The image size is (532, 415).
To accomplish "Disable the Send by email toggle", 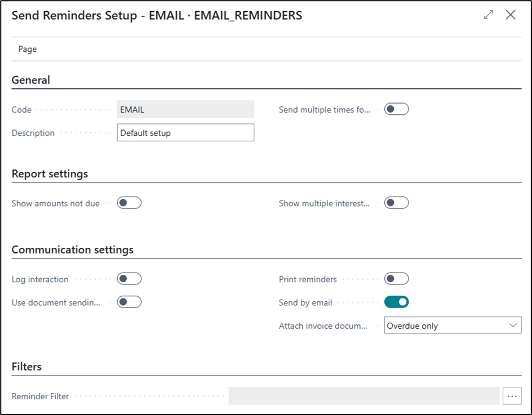I will click(x=396, y=302).
